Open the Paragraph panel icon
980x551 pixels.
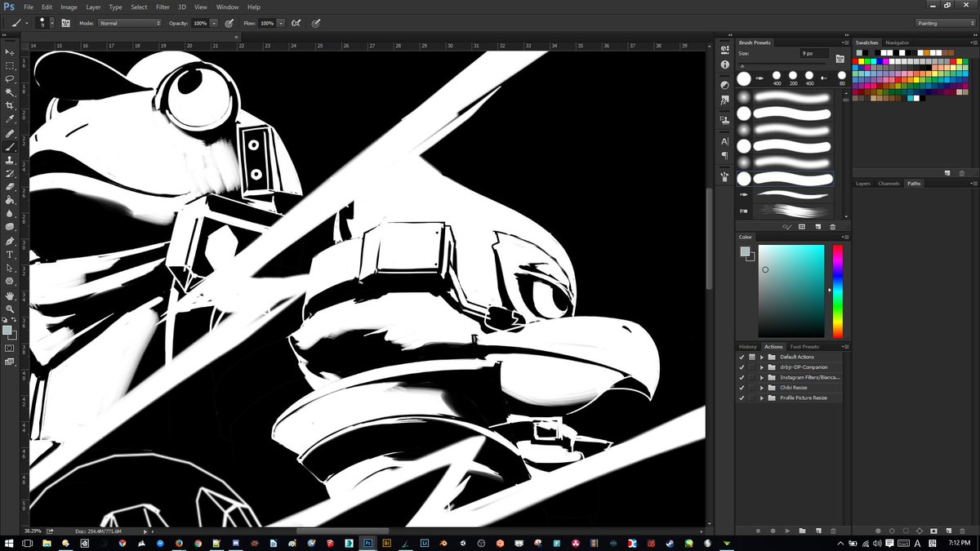click(x=724, y=155)
